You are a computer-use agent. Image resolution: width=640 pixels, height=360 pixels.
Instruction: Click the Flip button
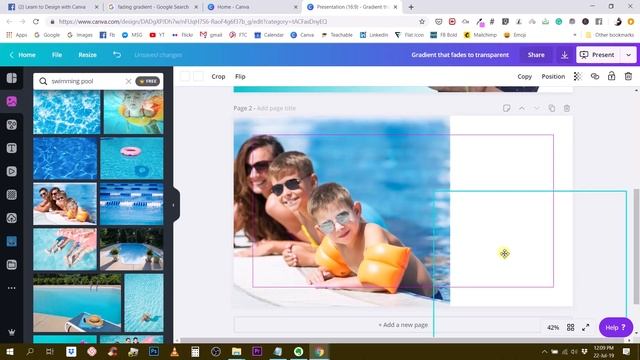pos(240,76)
